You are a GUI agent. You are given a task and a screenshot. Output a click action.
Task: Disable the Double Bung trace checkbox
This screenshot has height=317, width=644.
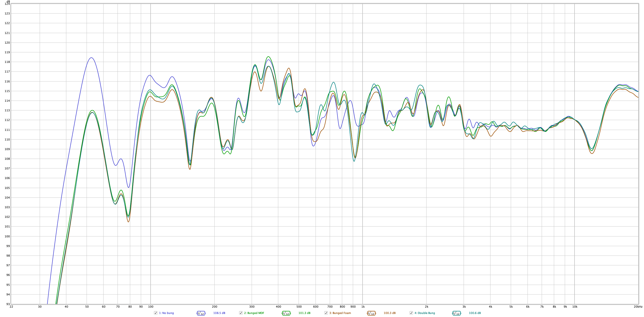pos(411,313)
